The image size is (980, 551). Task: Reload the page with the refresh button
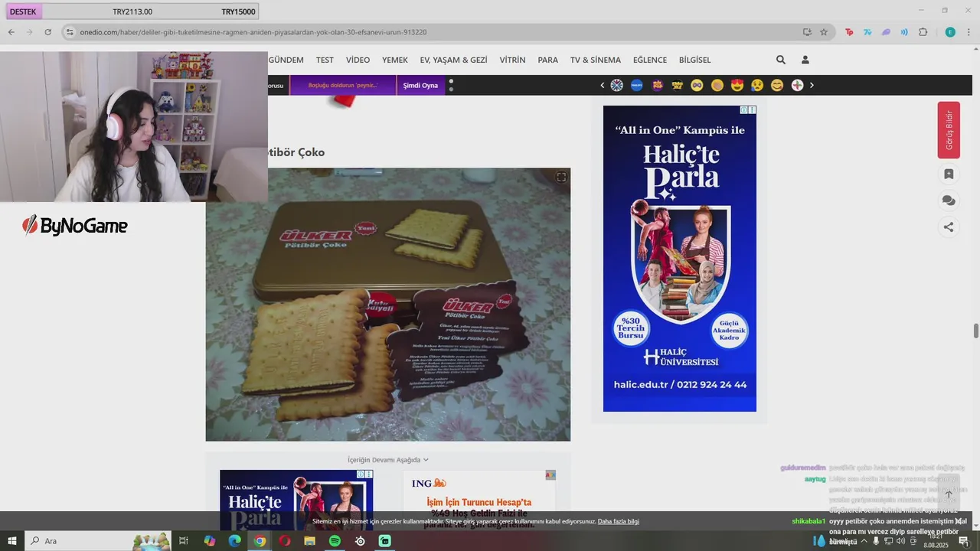tap(47, 32)
